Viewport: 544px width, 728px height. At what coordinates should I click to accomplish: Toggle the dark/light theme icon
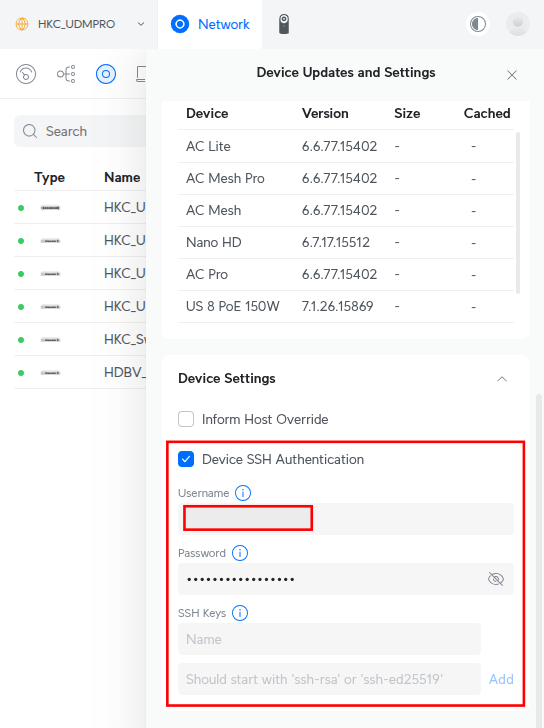[x=478, y=24]
